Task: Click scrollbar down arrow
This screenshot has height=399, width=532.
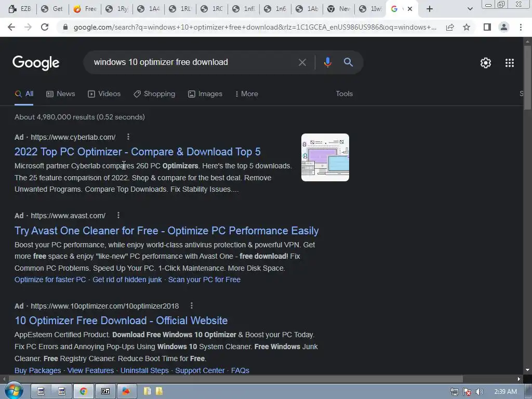Action: (x=527, y=370)
